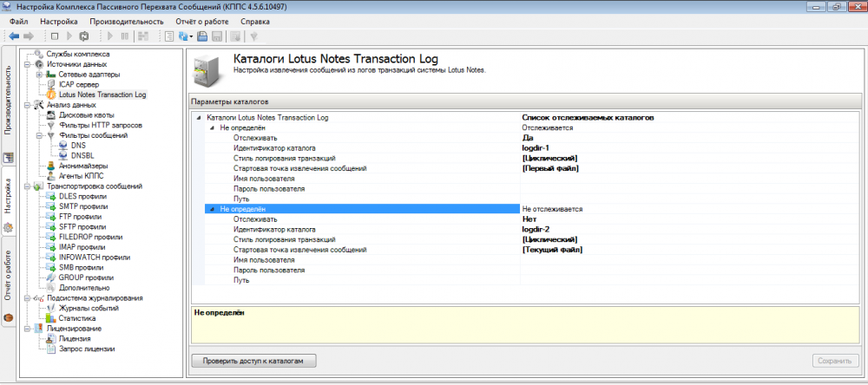Open the Настройка menu in menu bar
The image size is (868, 385).
(59, 22)
